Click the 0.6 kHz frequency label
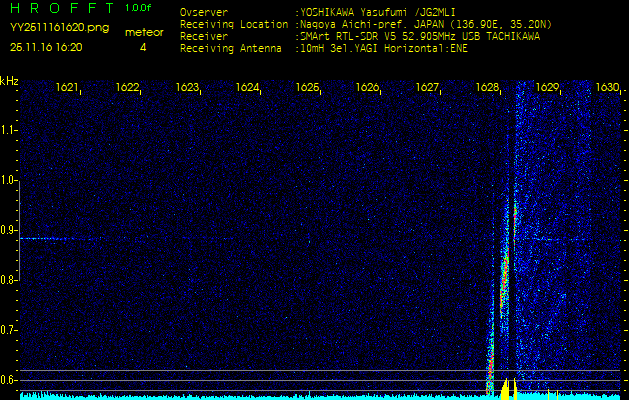The height and width of the screenshot is (400, 629). (x=9, y=380)
